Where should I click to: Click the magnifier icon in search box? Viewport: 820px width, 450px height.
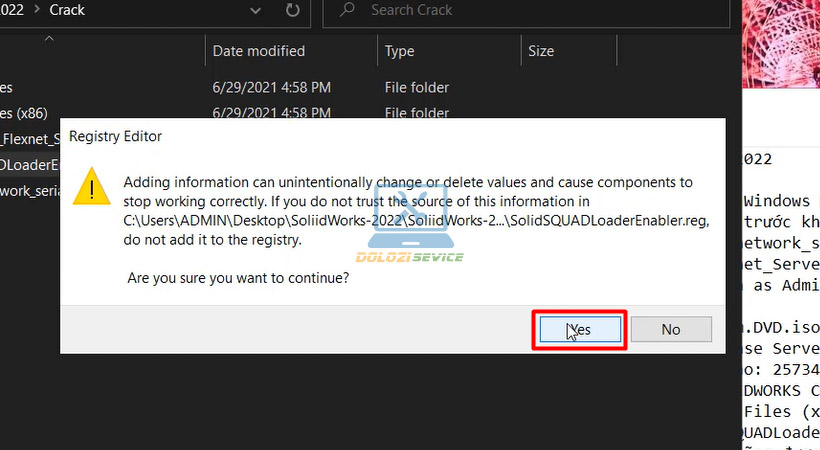347,11
